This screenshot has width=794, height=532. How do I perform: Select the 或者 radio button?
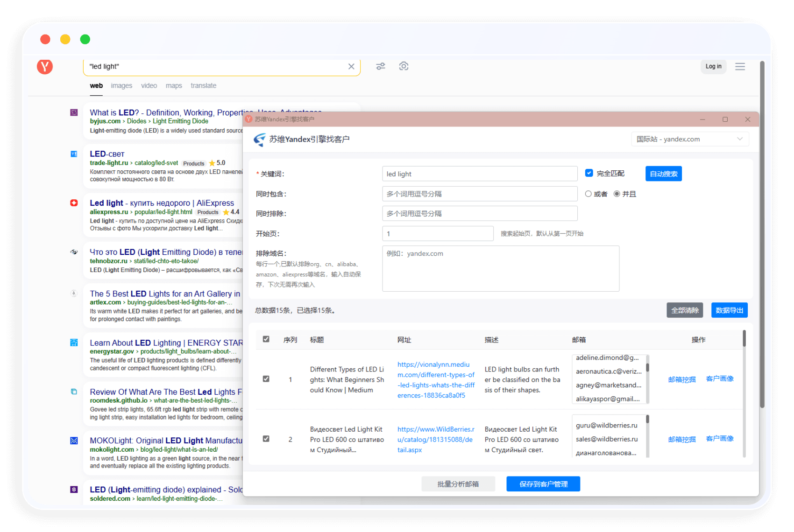click(x=588, y=194)
